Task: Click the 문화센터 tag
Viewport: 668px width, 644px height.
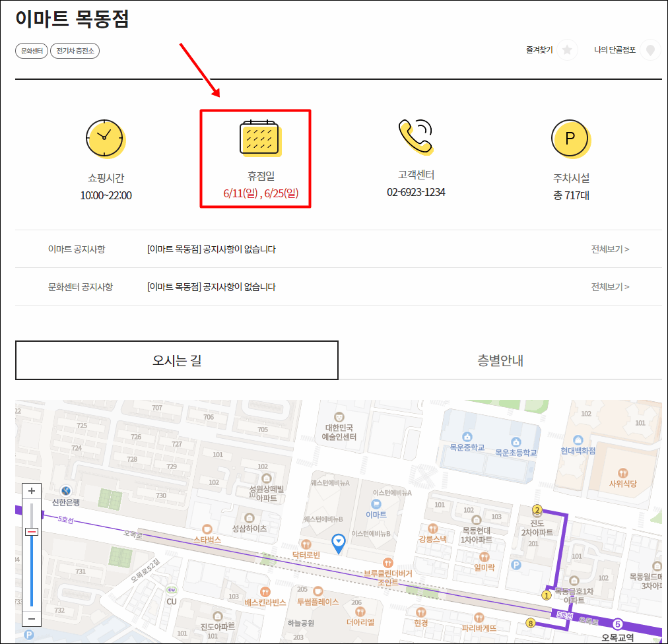Action: coord(32,51)
